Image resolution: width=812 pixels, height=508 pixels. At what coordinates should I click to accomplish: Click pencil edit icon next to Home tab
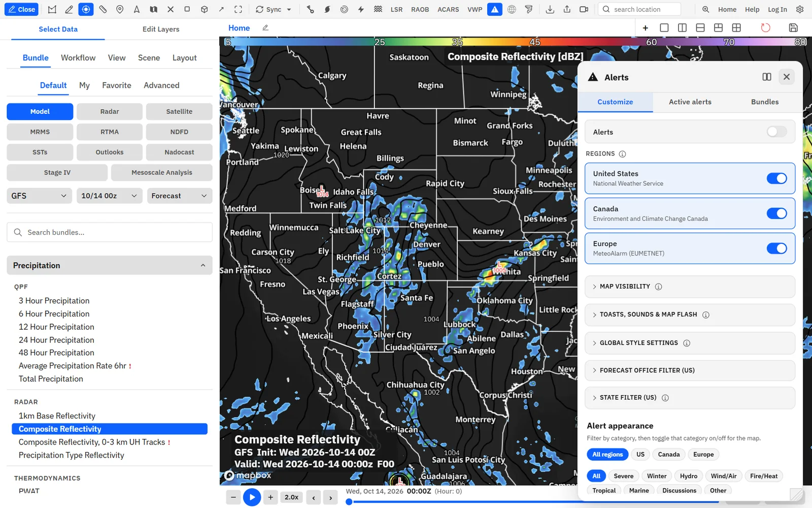(265, 28)
